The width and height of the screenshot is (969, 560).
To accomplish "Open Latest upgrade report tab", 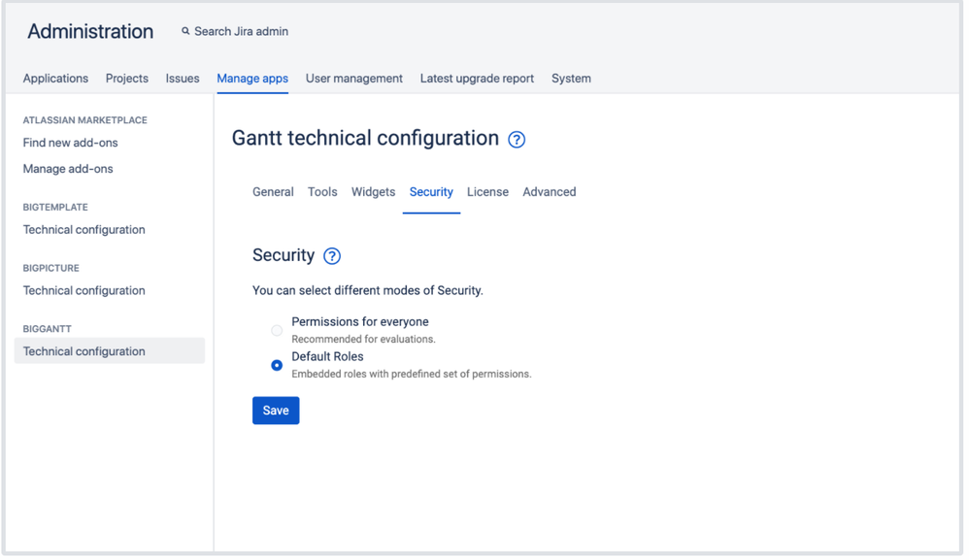I will click(477, 79).
